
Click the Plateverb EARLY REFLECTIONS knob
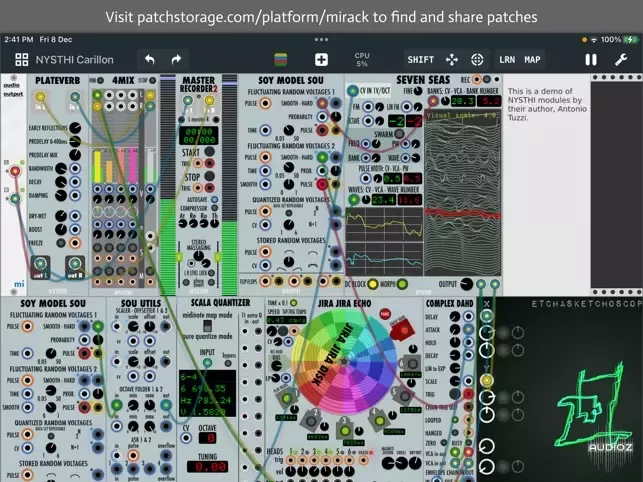pyautogui.click(x=75, y=128)
